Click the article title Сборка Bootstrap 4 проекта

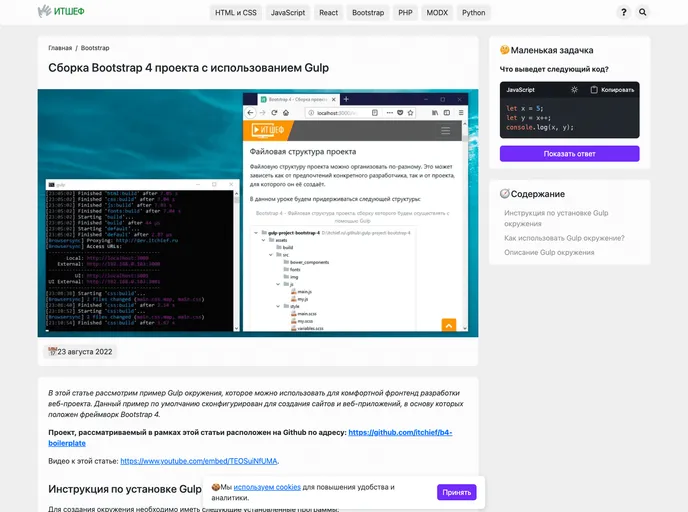coord(188,68)
